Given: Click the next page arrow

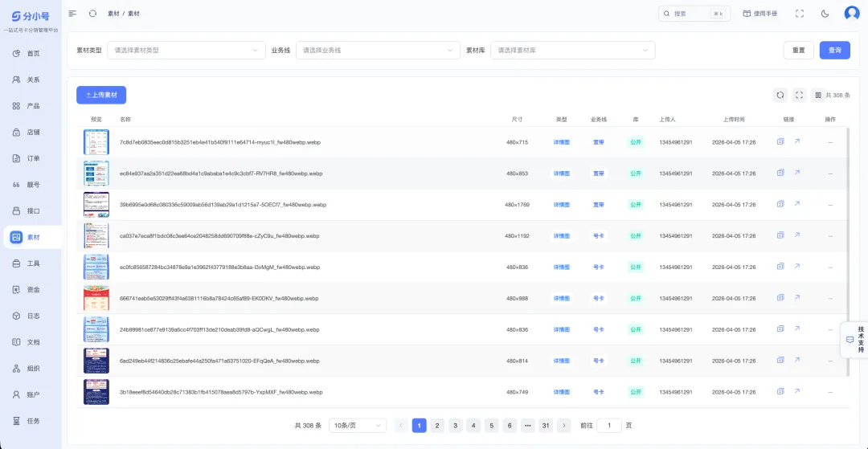Looking at the screenshot, I should (x=563, y=425).
